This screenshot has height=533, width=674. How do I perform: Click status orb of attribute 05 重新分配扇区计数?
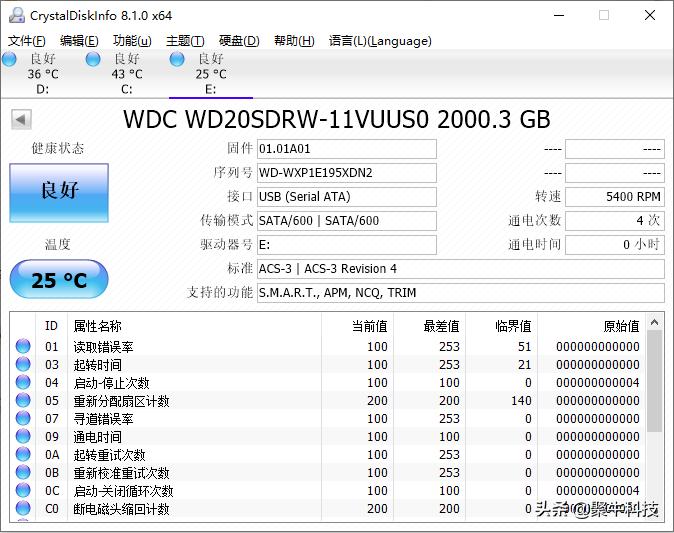[x=23, y=400]
